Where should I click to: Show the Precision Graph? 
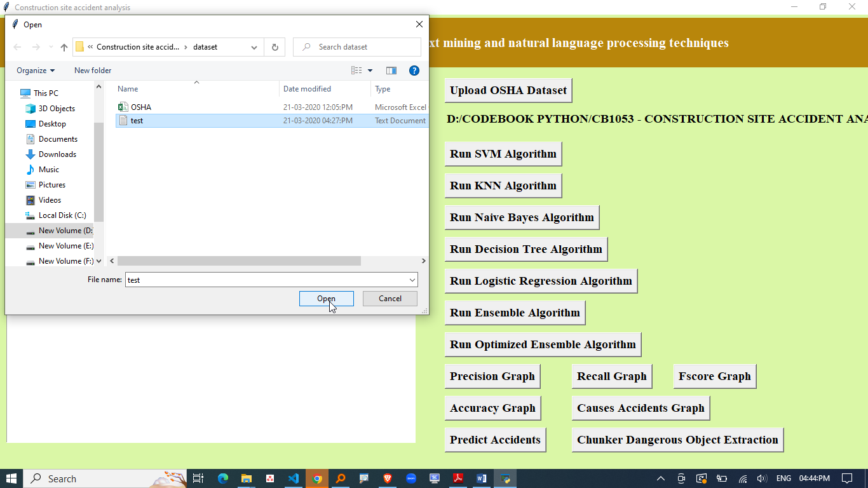coord(492,376)
